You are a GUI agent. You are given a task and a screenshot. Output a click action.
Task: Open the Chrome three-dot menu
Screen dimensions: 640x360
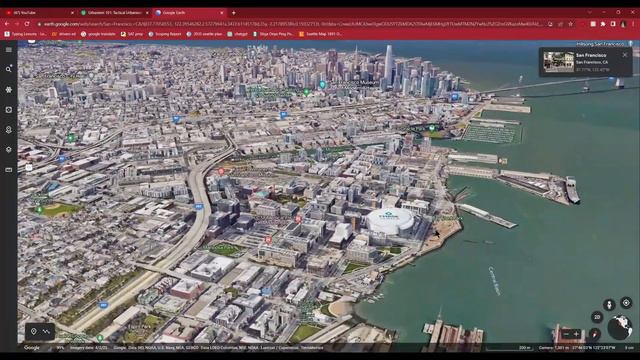tap(633, 24)
